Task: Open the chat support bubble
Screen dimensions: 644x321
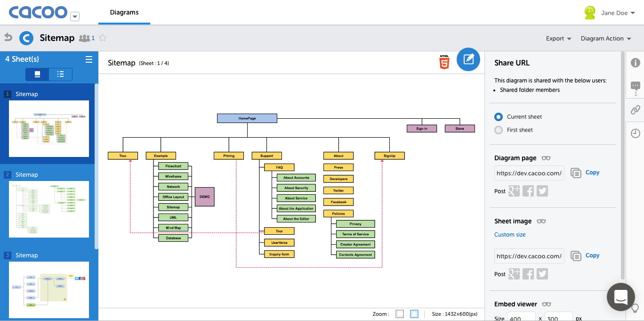Action: 621,297
